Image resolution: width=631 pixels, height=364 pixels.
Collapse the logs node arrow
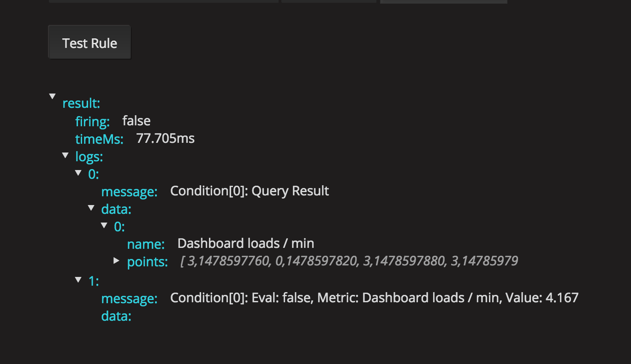pos(65,156)
